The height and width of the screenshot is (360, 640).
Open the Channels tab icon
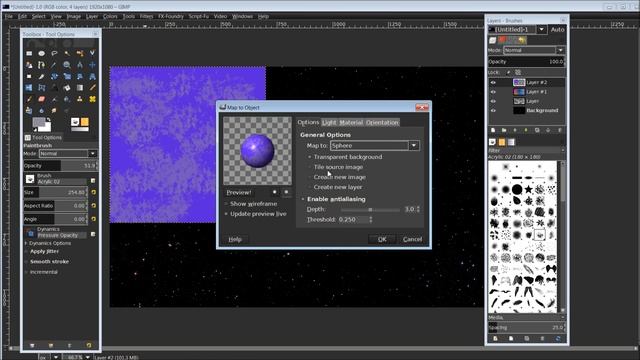pyautogui.click(x=502, y=40)
